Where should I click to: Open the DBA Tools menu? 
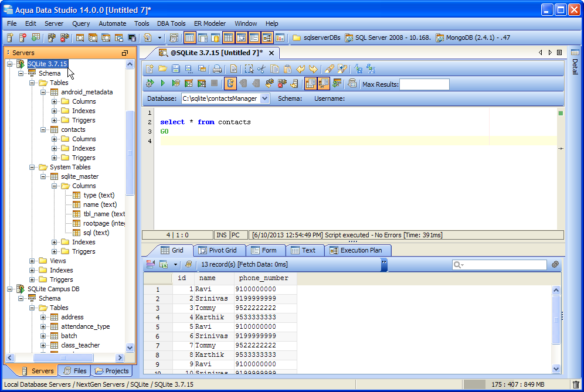(x=171, y=23)
